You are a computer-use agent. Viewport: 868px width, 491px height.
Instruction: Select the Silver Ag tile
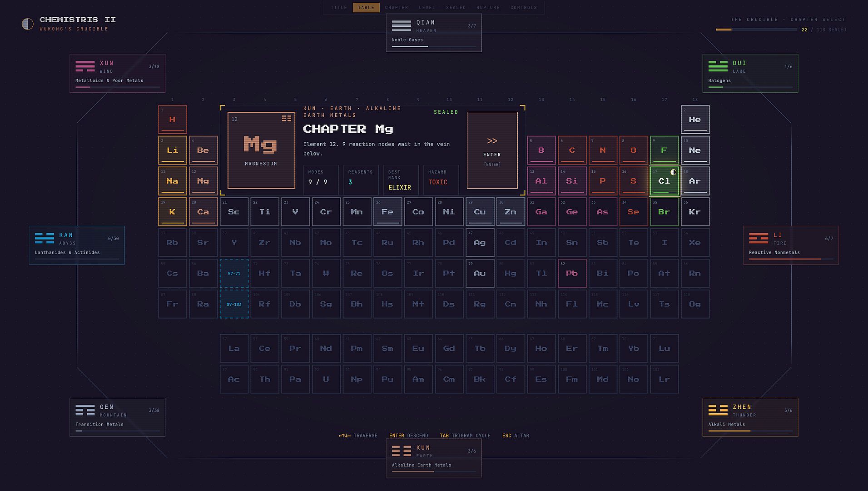point(480,242)
